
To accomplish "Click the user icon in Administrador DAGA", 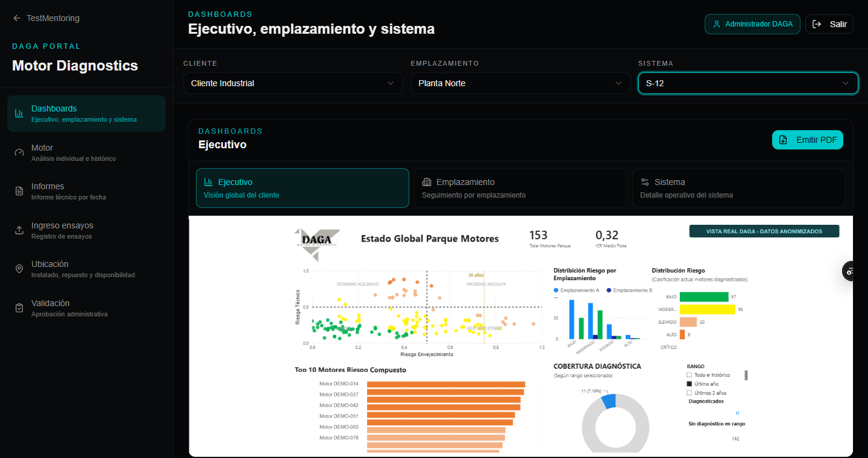I will (717, 24).
